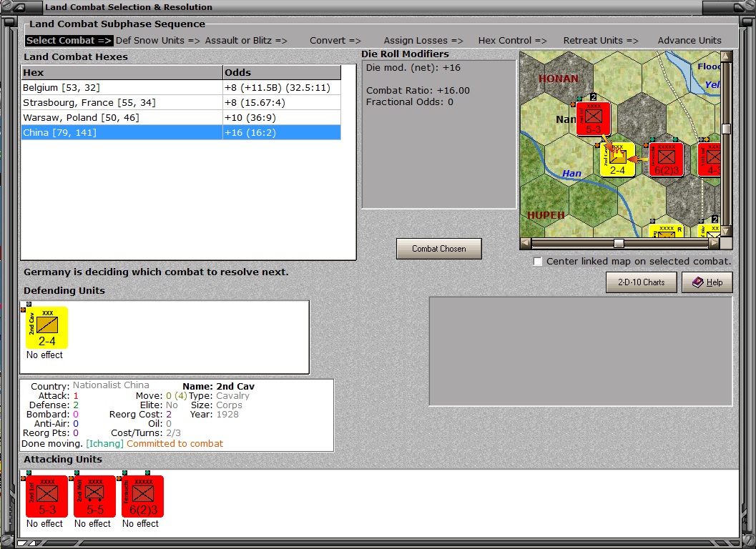The height and width of the screenshot is (549, 756).
Task: Select the Strasbourg, France combat row
Action: tap(181, 103)
